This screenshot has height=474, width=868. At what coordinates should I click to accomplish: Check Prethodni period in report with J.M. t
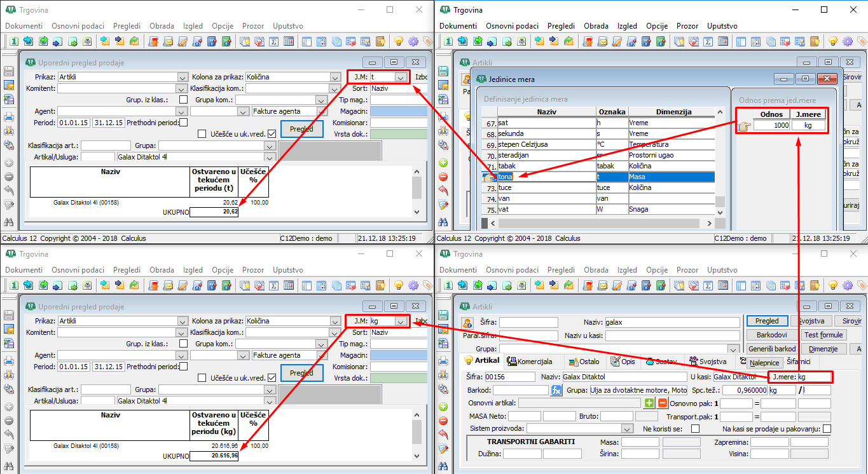[x=184, y=122]
